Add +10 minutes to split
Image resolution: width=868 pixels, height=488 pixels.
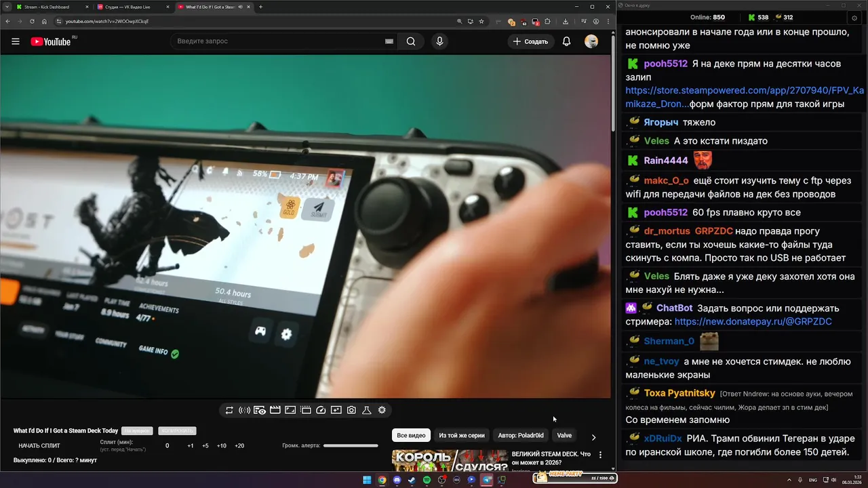click(x=222, y=446)
